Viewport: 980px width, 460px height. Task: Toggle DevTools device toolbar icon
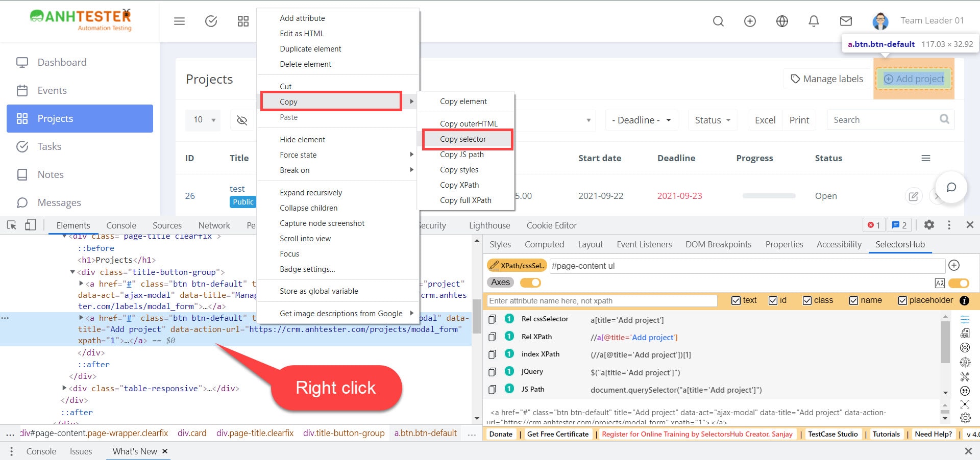tap(31, 225)
